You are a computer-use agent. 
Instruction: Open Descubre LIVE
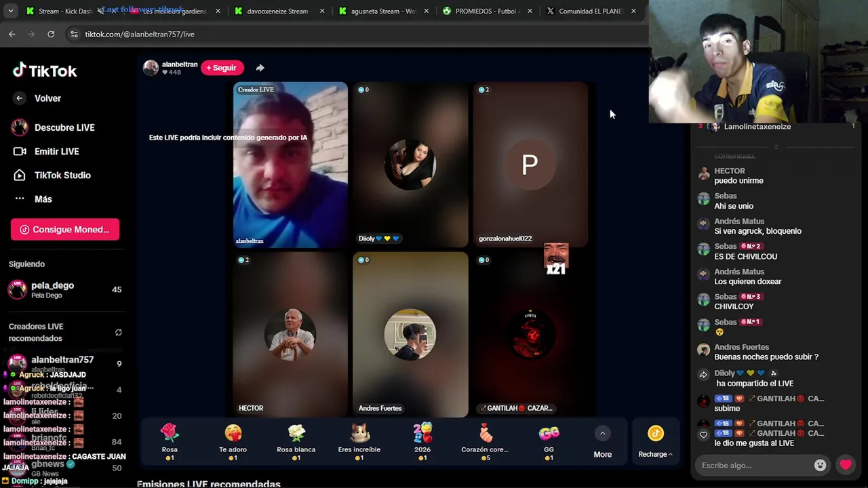click(53, 127)
